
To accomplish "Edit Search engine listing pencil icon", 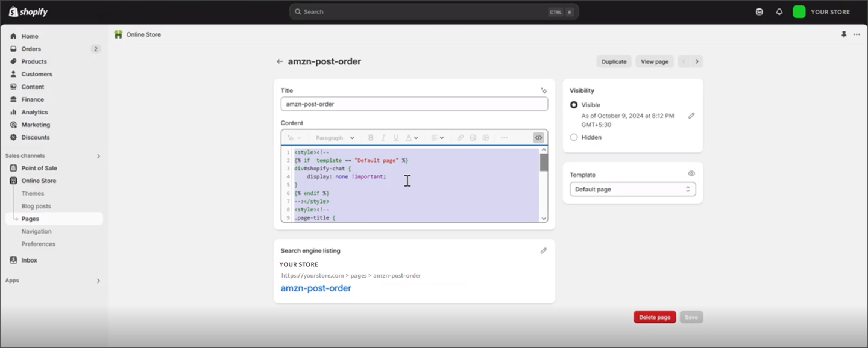I will tap(543, 250).
